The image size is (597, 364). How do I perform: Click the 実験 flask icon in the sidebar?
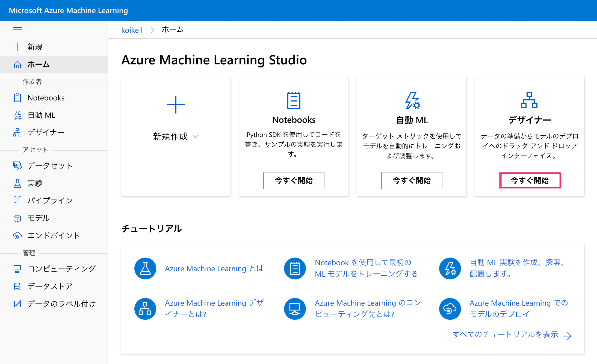tap(17, 183)
